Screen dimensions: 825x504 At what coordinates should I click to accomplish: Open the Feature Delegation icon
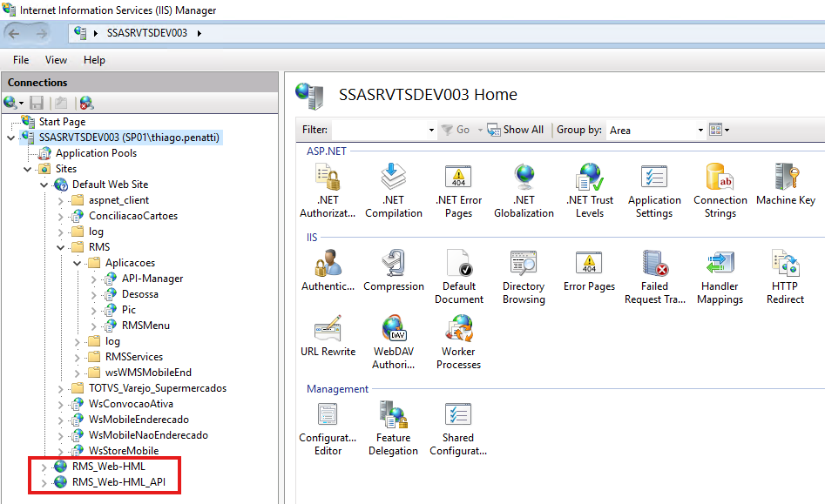[x=393, y=414]
